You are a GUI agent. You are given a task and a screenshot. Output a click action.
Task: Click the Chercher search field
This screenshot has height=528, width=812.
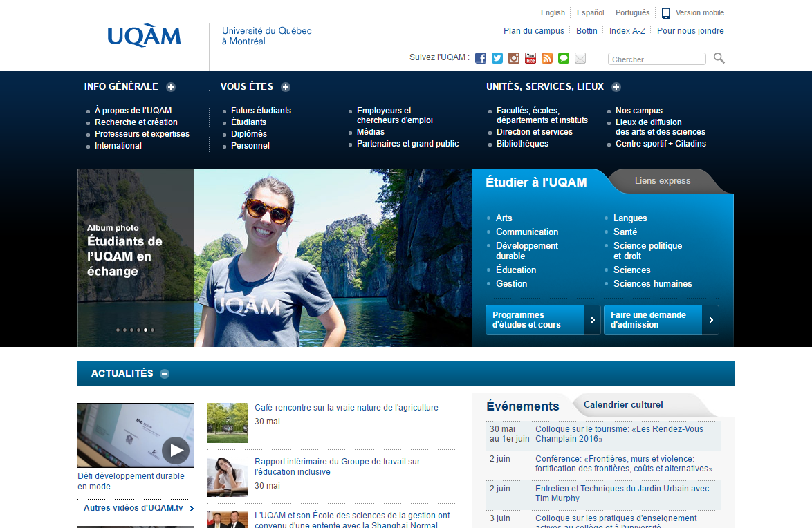point(656,59)
